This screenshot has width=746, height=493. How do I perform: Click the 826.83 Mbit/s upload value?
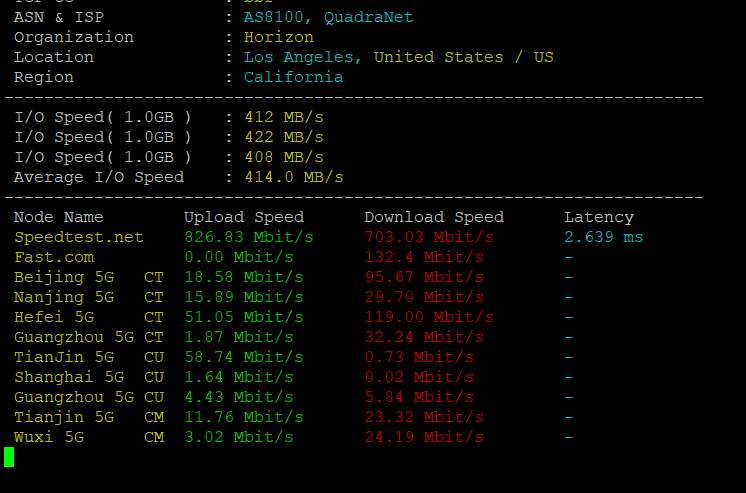pyautogui.click(x=249, y=237)
